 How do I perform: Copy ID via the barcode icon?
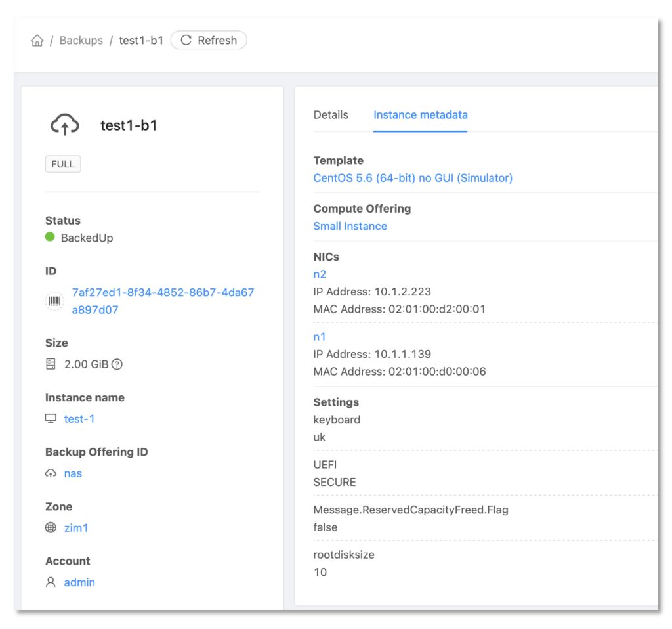[54, 301]
